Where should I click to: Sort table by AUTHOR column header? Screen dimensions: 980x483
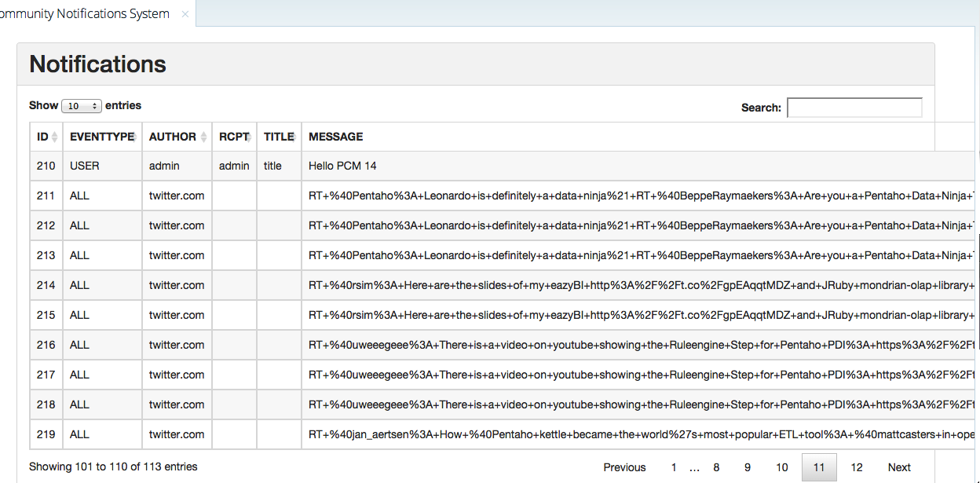(x=177, y=137)
